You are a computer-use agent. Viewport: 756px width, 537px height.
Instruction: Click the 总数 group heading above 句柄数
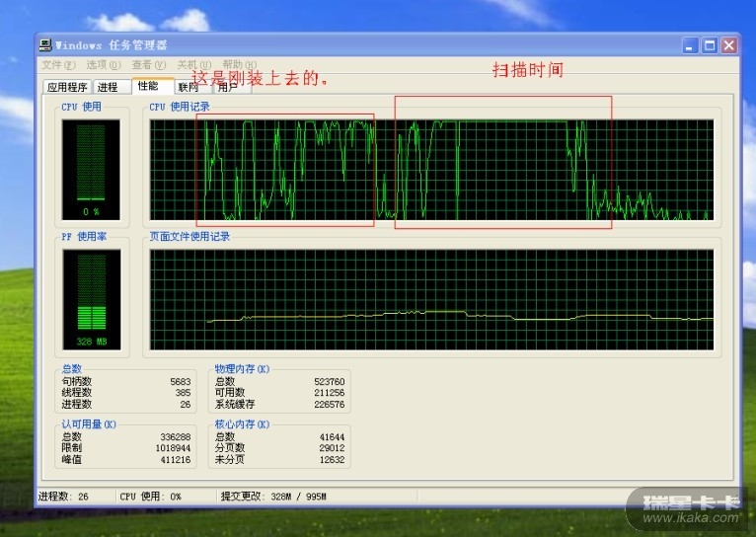pyautogui.click(x=72, y=369)
